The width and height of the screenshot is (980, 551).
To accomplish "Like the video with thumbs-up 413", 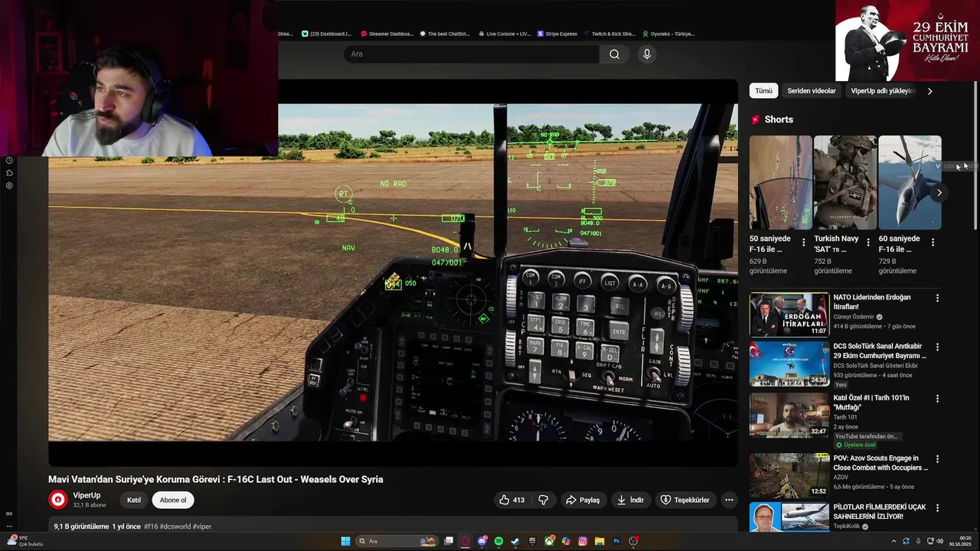I will (x=511, y=500).
